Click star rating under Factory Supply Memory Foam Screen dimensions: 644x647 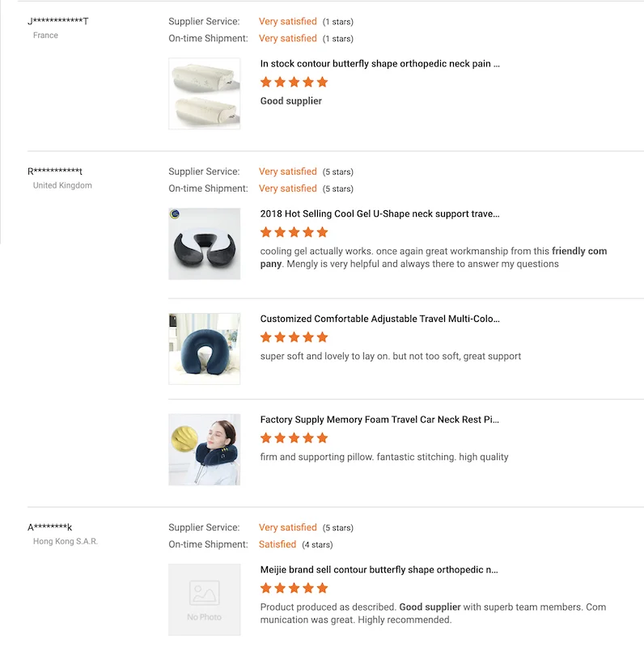294,438
